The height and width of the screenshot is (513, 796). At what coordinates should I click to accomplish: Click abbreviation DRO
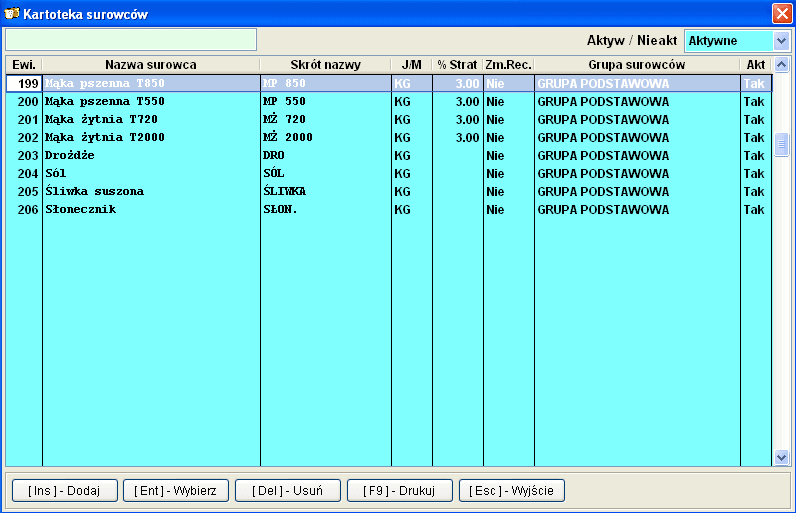[274, 155]
